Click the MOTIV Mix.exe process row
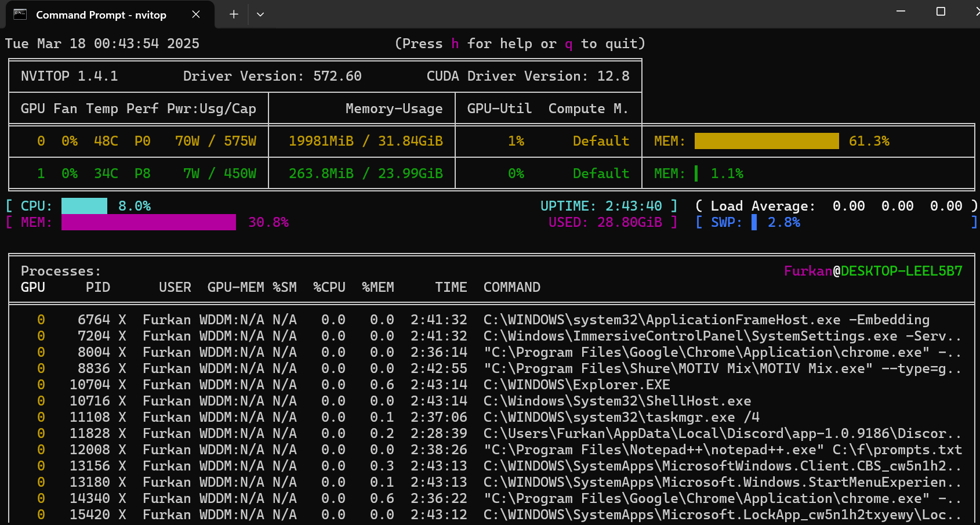This screenshot has height=525, width=980. coord(722,368)
